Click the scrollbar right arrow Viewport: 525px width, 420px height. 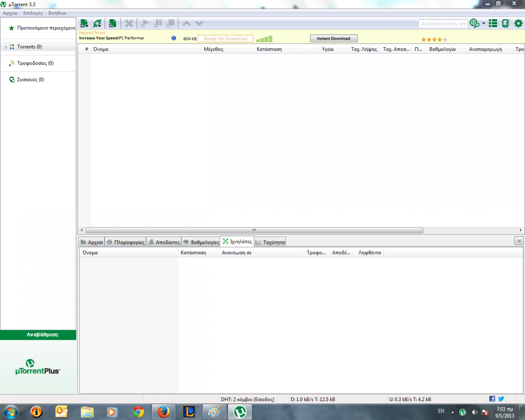521,230
